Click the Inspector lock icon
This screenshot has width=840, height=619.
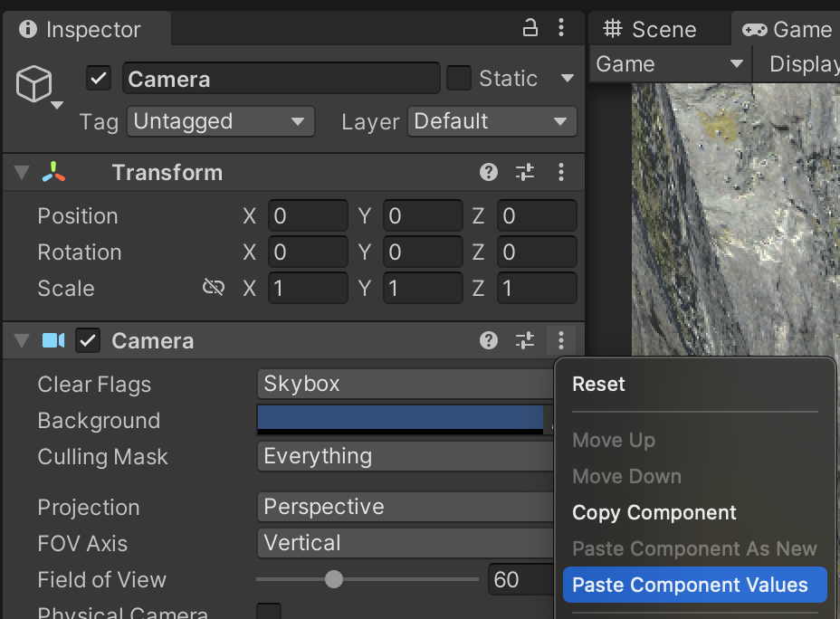coord(531,28)
